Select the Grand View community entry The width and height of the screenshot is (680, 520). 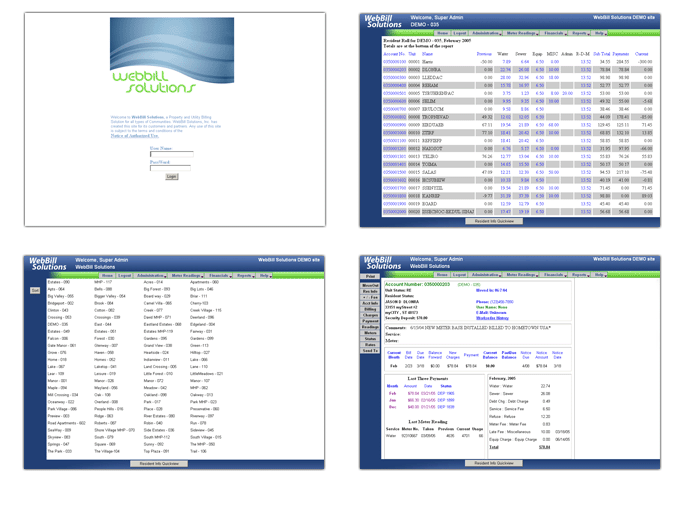[x=158, y=346]
